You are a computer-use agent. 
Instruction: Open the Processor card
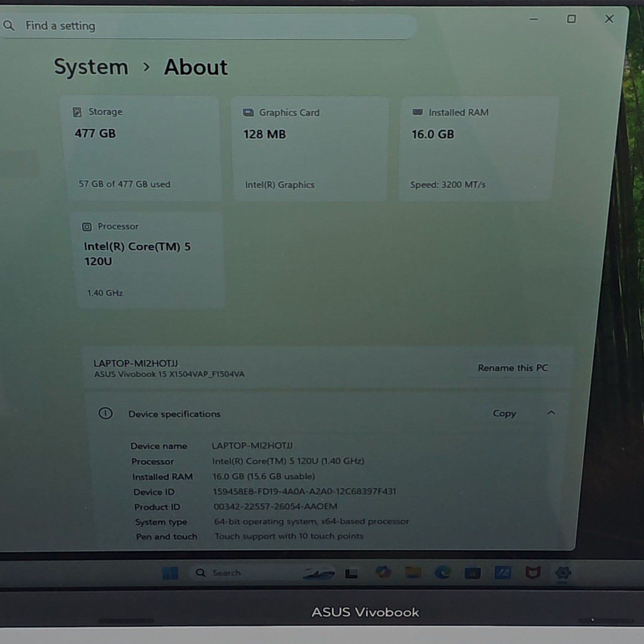click(148, 260)
